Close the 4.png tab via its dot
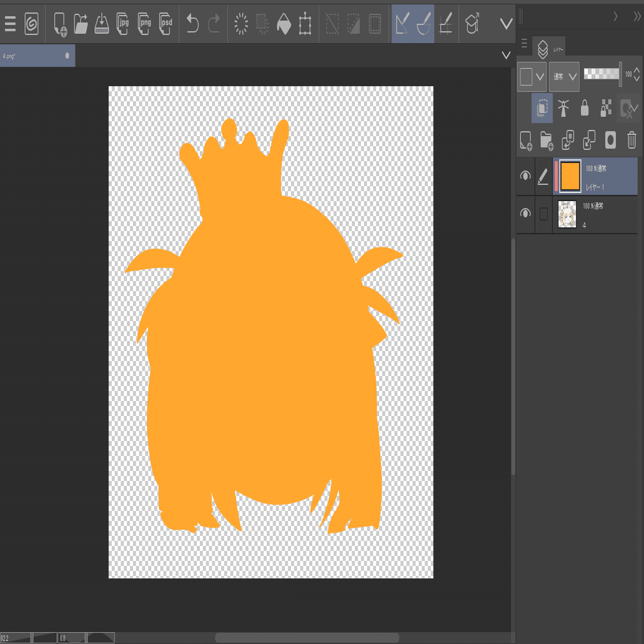 [67, 56]
